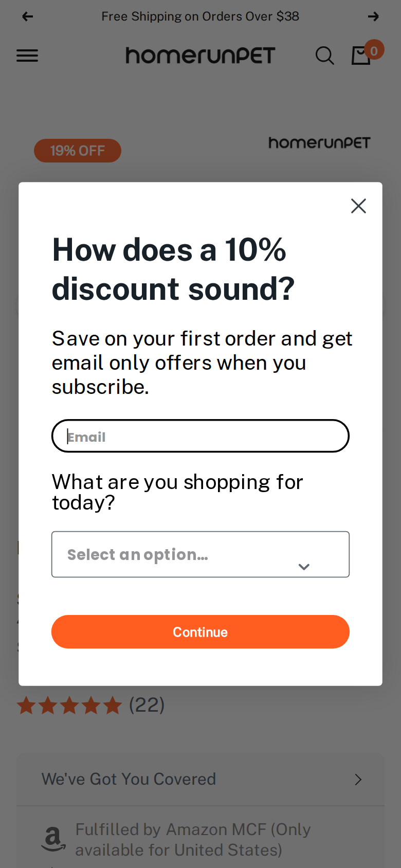Click the dropdown chevron arrow
This screenshot has width=401, height=868.
(x=304, y=567)
